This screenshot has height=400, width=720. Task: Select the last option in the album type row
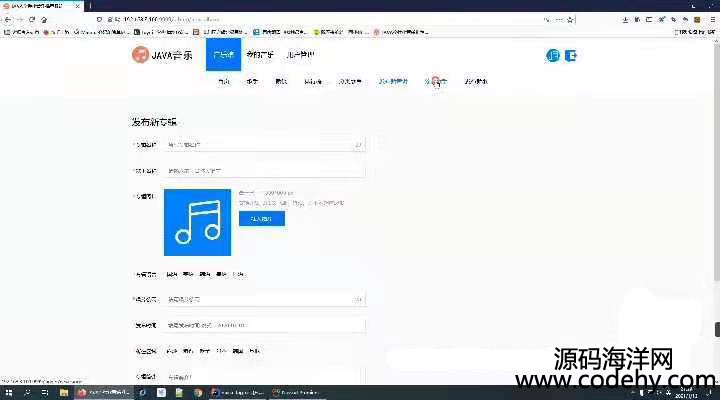click(x=254, y=351)
